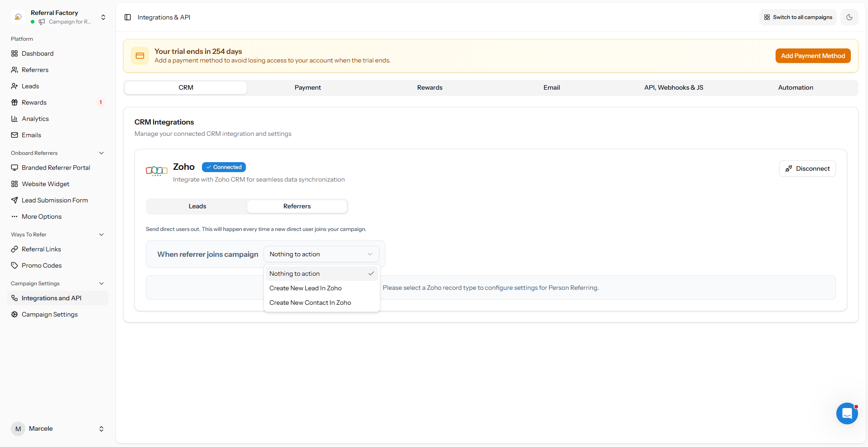Screen dimensions: 868x447
Task: Open Lead Submission Form page
Action: (x=58, y=200)
